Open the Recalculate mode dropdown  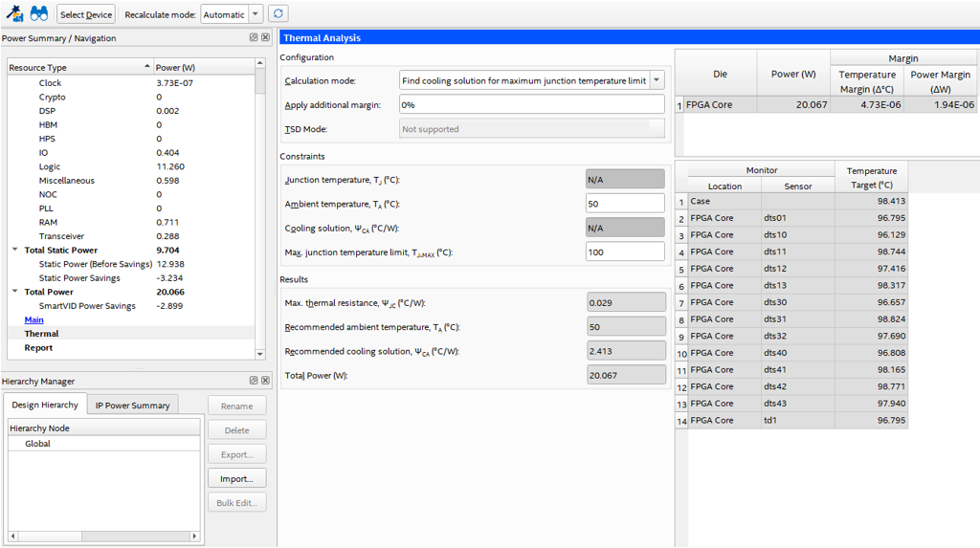(x=255, y=14)
